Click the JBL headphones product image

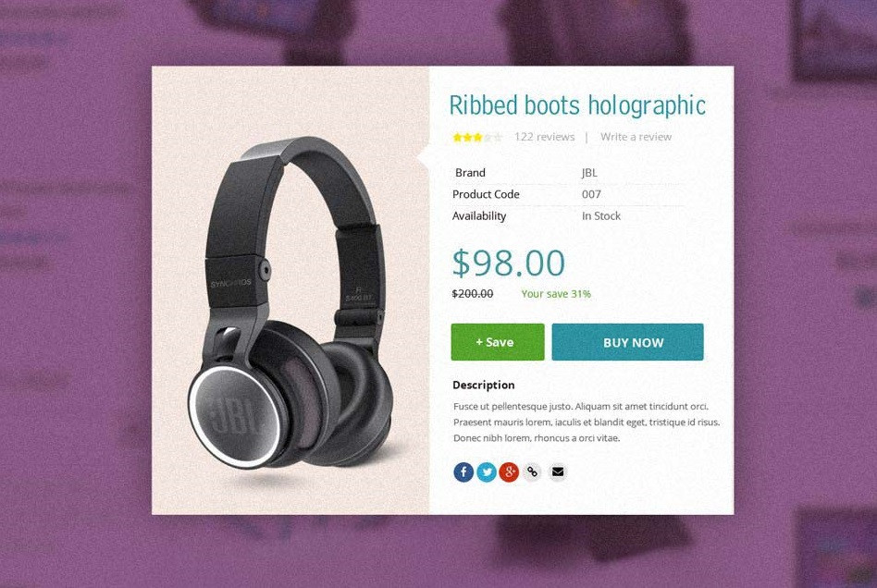click(290, 301)
